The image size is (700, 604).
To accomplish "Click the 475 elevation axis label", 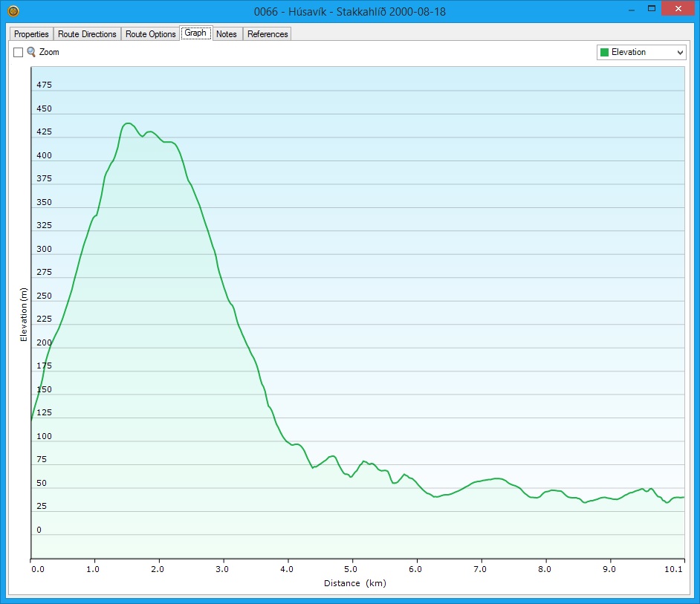I will [44, 85].
